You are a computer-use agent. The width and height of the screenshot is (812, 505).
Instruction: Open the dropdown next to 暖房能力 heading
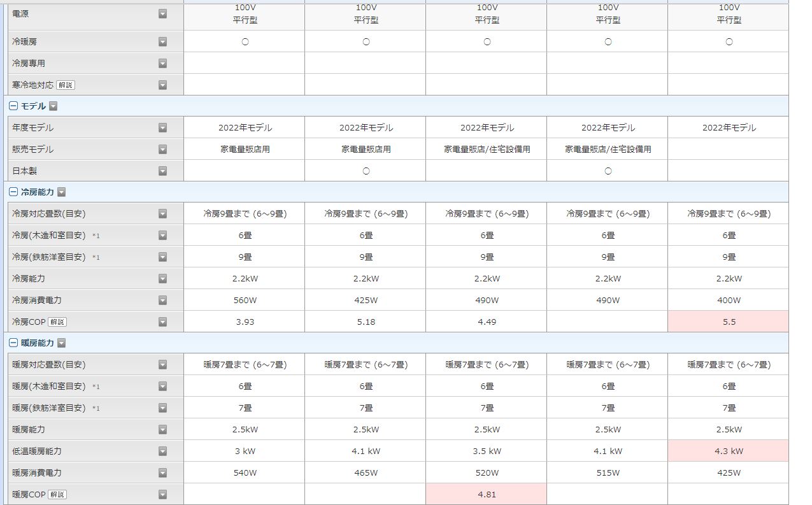62,343
